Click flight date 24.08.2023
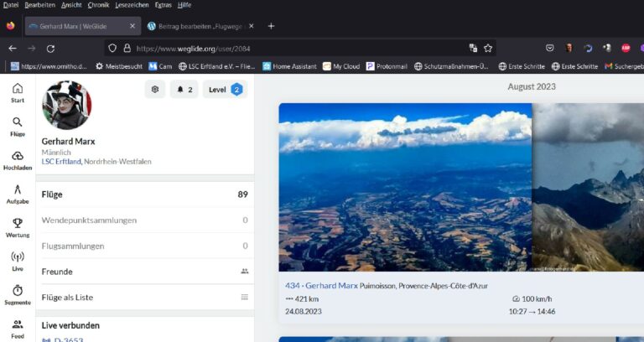The height and width of the screenshot is (342, 644). click(x=303, y=311)
